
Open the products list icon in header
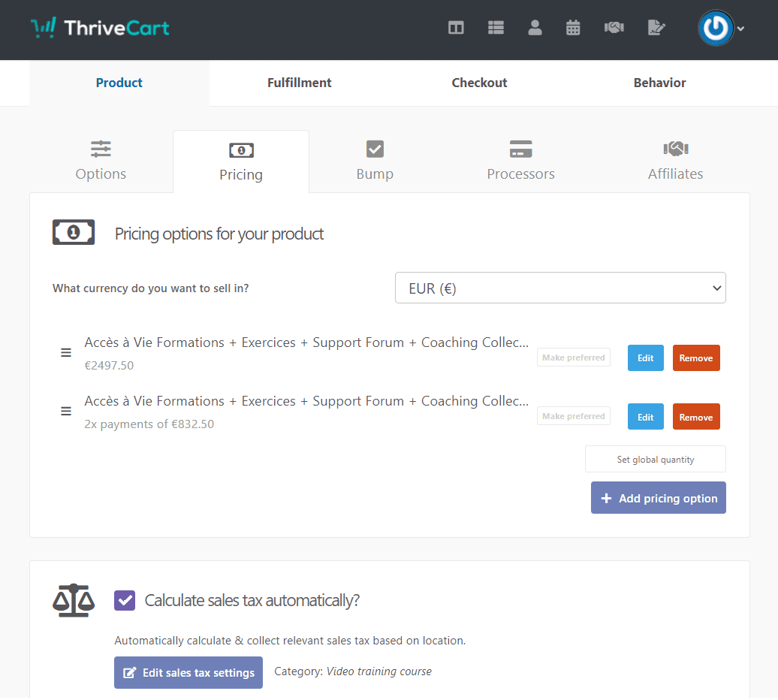click(496, 28)
